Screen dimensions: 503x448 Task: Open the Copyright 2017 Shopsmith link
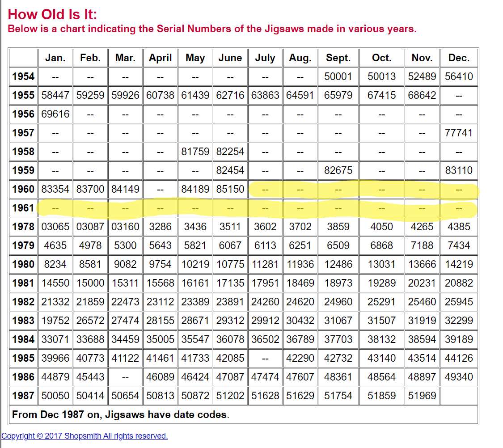(85, 436)
